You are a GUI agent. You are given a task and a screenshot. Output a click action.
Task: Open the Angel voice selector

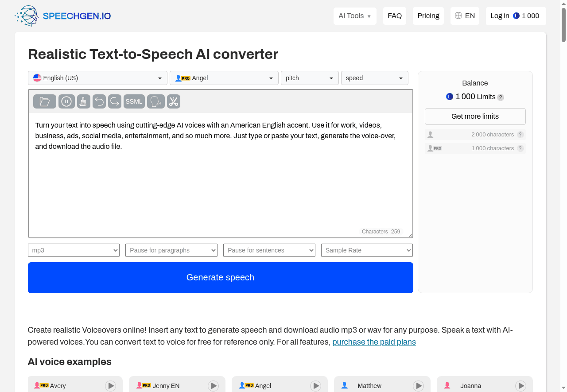(224, 78)
